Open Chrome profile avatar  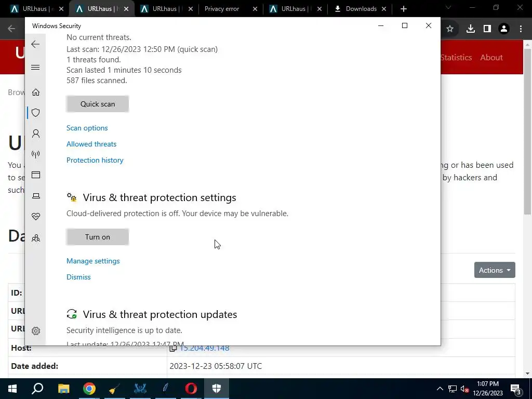pos(504,29)
